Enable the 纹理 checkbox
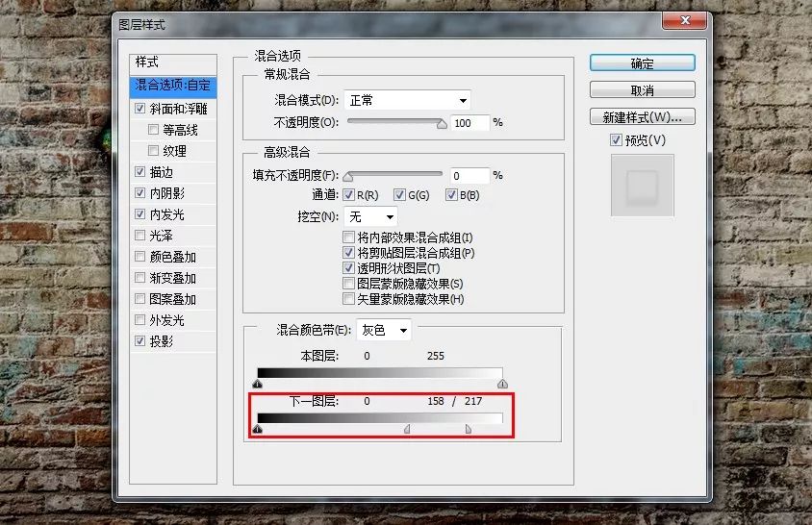 [x=153, y=151]
